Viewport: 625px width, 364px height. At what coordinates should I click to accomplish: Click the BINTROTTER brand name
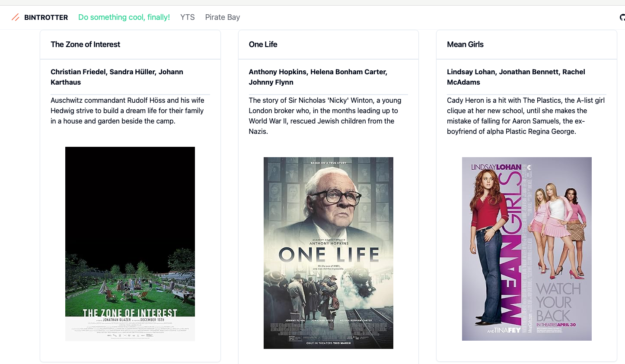[x=46, y=17]
